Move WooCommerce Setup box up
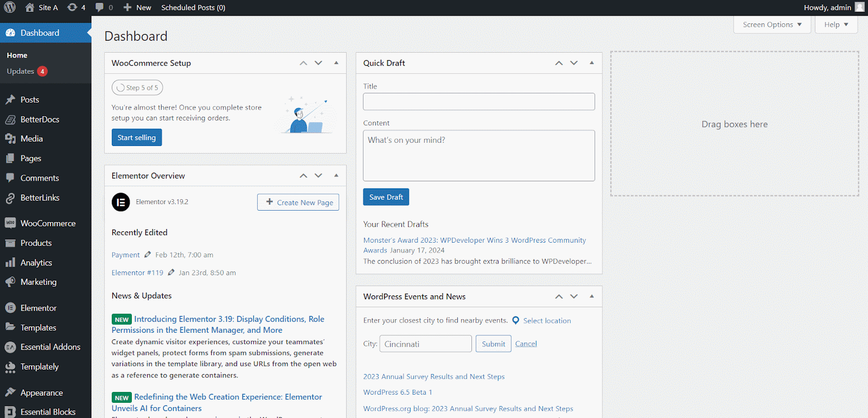Image resolution: width=868 pixels, height=418 pixels. pos(303,63)
